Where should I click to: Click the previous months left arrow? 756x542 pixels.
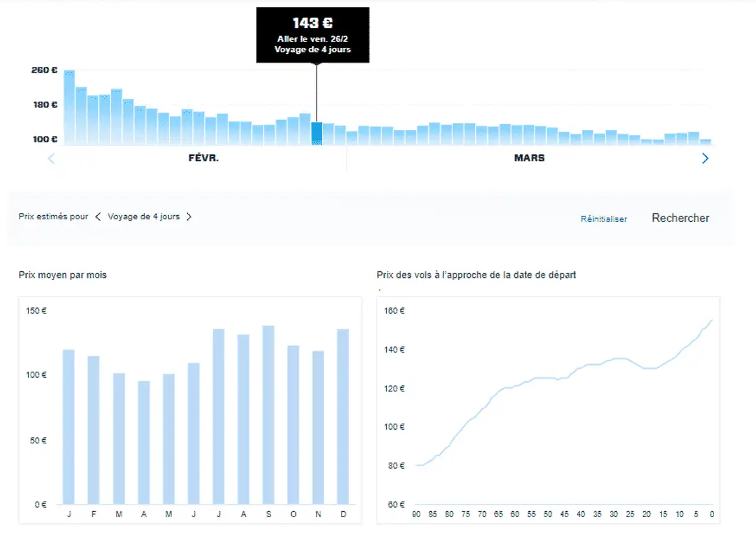(51, 158)
